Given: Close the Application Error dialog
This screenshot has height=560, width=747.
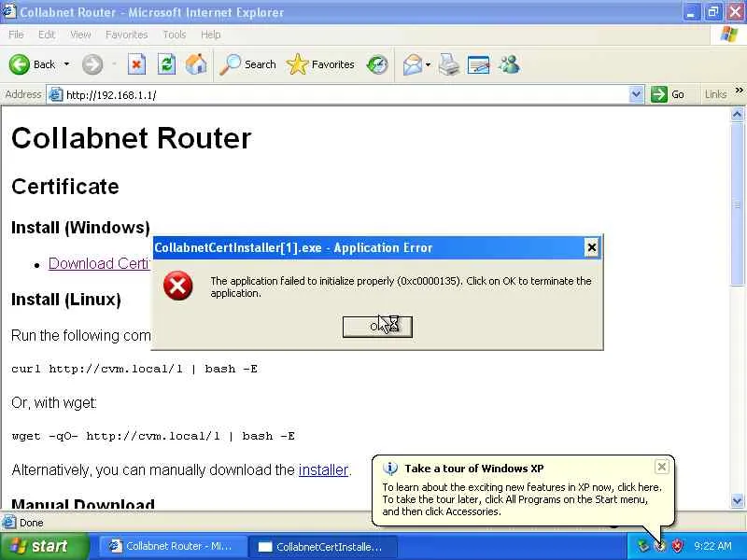Looking at the screenshot, I should (591, 247).
